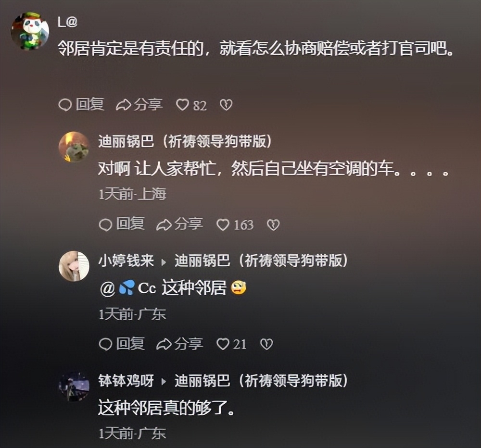The height and width of the screenshot is (448, 481).
Task: Dislike the L@ comment via broken heart
Action: click(x=226, y=105)
